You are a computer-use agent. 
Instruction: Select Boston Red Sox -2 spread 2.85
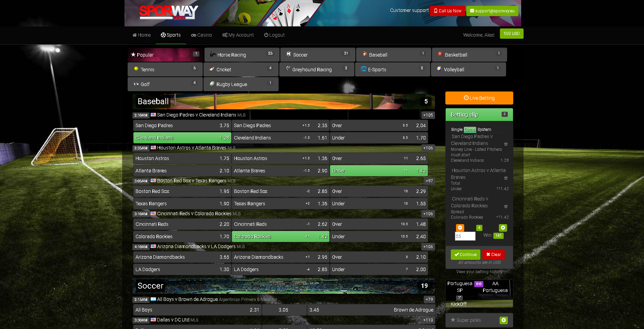[x=281, y=191]
